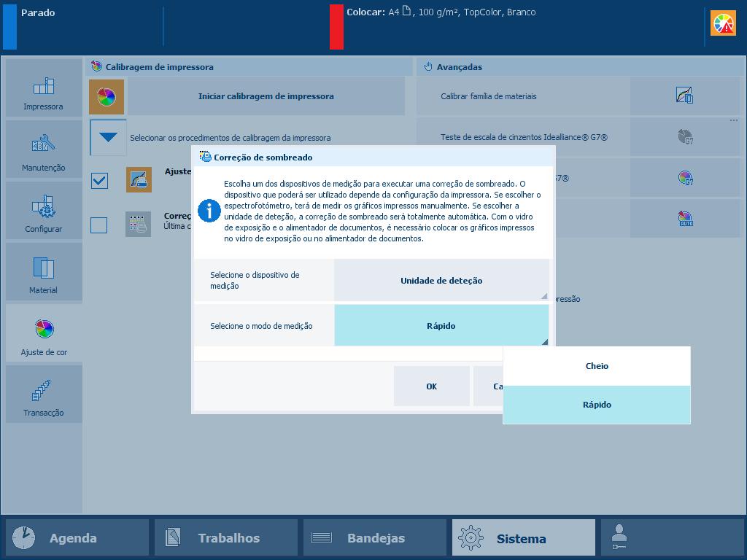Screen dimensions: 747x560
Task: Choose Rápido option in the dropdown list
Action: pyautogui.click(x=596, y=405)
